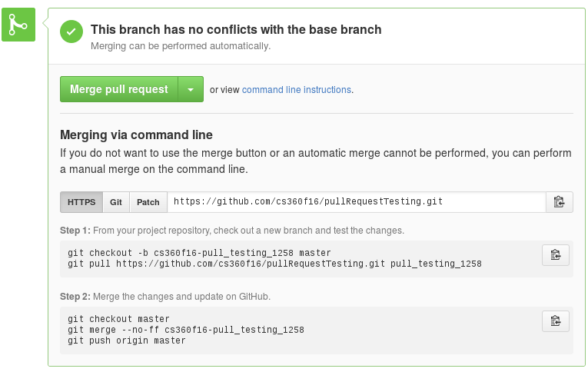Switch to the Patch tab
This screenshot has width=588, height=372.
coord(148,202)
